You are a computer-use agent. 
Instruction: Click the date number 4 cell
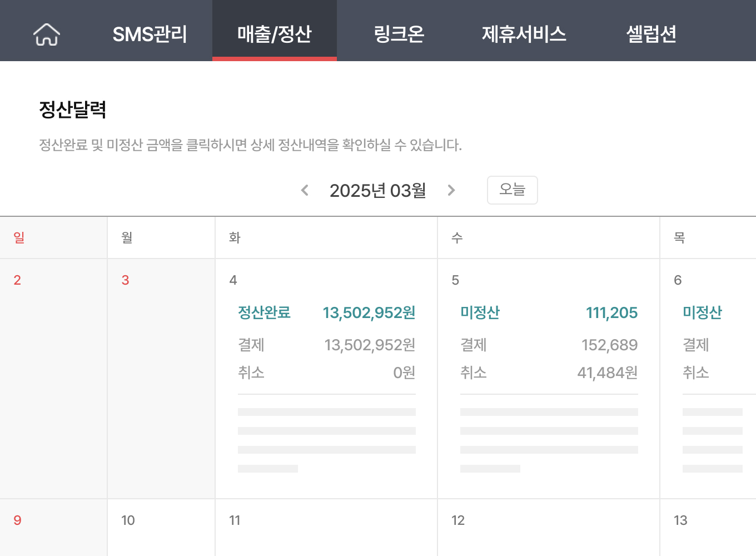pyautogui.click(x=233, y=280)
